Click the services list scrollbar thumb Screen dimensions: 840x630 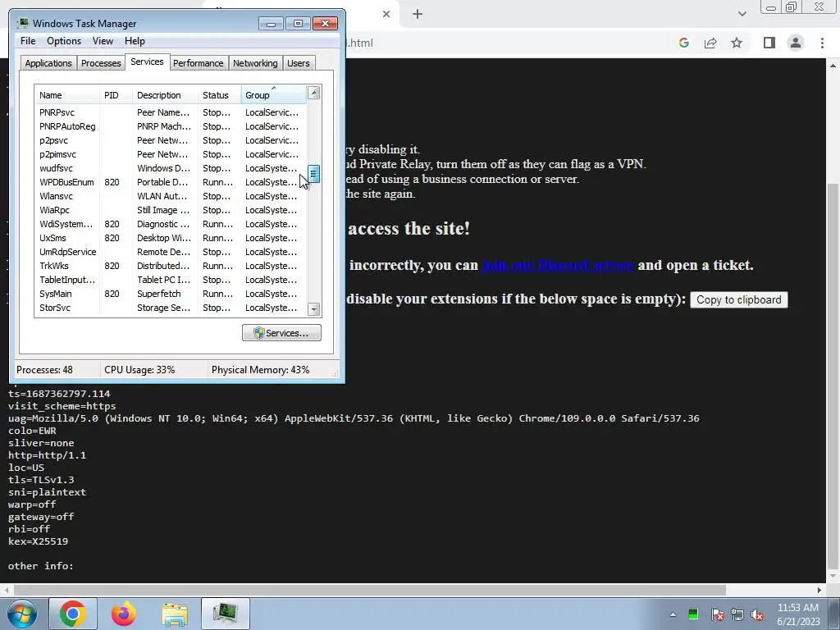(314, 174)
